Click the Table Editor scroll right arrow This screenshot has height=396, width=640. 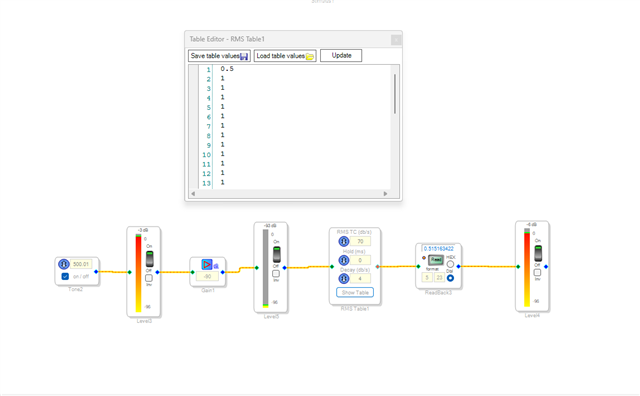385,194
